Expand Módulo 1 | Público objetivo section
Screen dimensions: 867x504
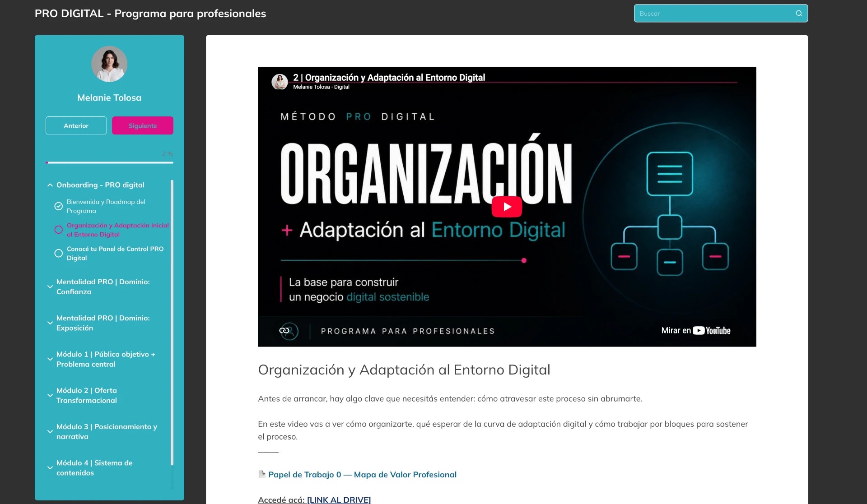(x=50, y=359)
